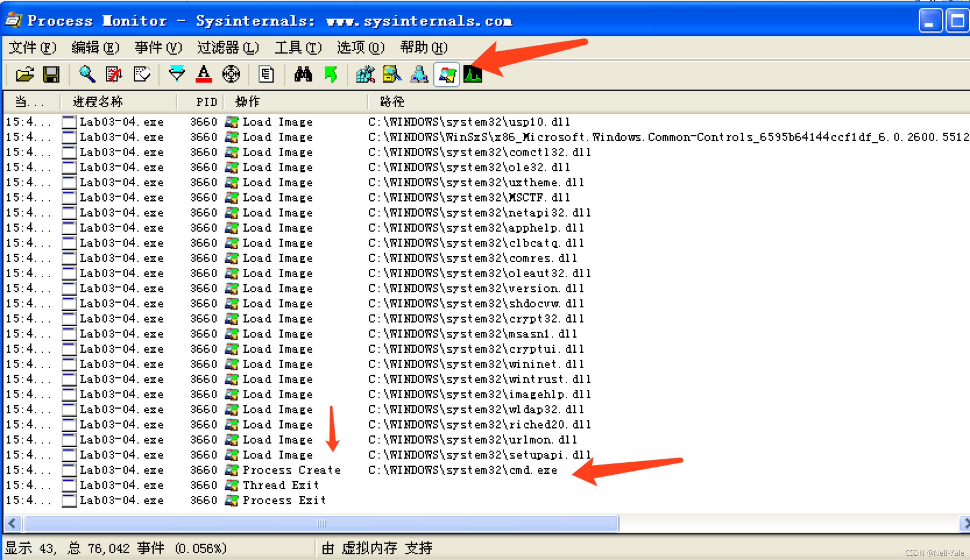
Task: Select the row loading cryptui.dll
Action: (486, 349)
